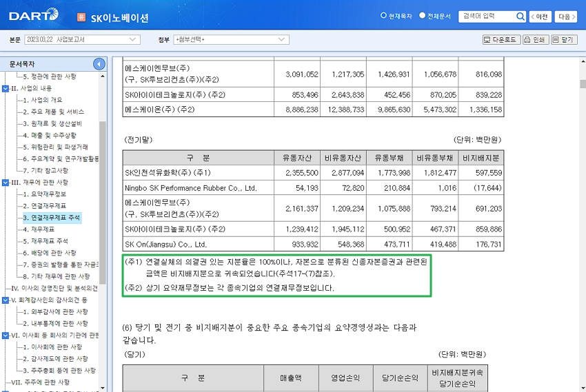Click the (주2) footnote text
This screenshot has width=586, height=392.
click(x=229, y=288)
